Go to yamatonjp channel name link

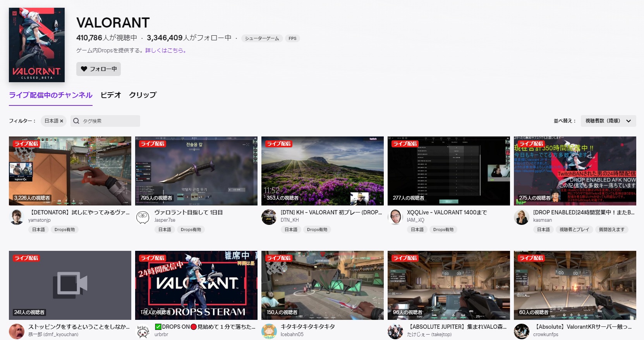(x=39, y=220)
